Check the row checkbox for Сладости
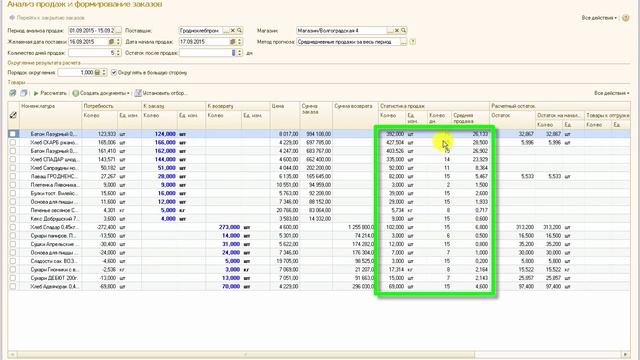Image resolution: width=640 pixels, height=360 pixels. [13, 261]
